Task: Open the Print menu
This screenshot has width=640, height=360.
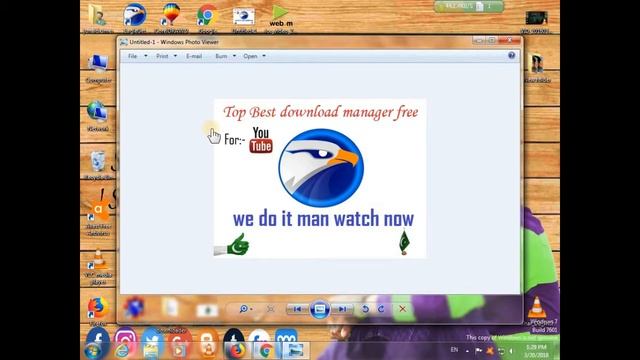Action: pyautogui.click(x=162, y=56)
